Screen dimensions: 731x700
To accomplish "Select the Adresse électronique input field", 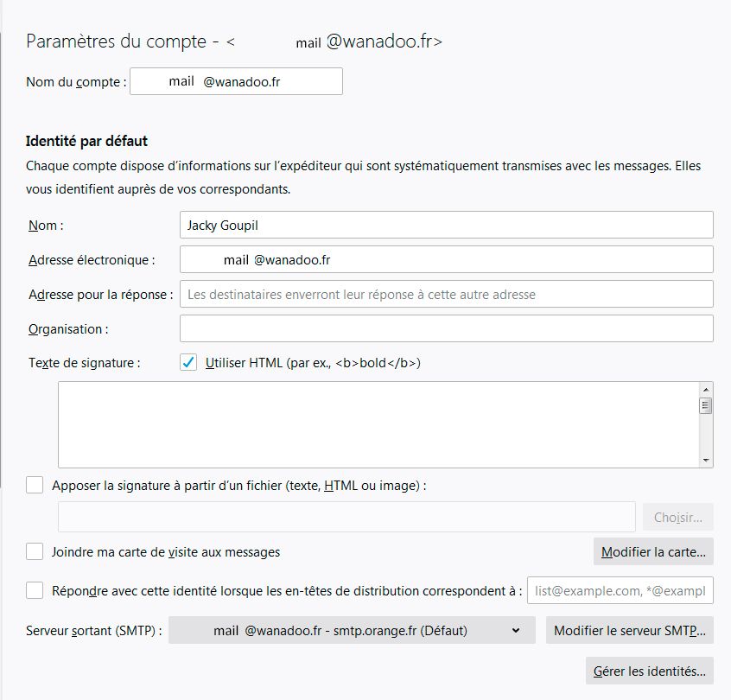I will point(447,259).
